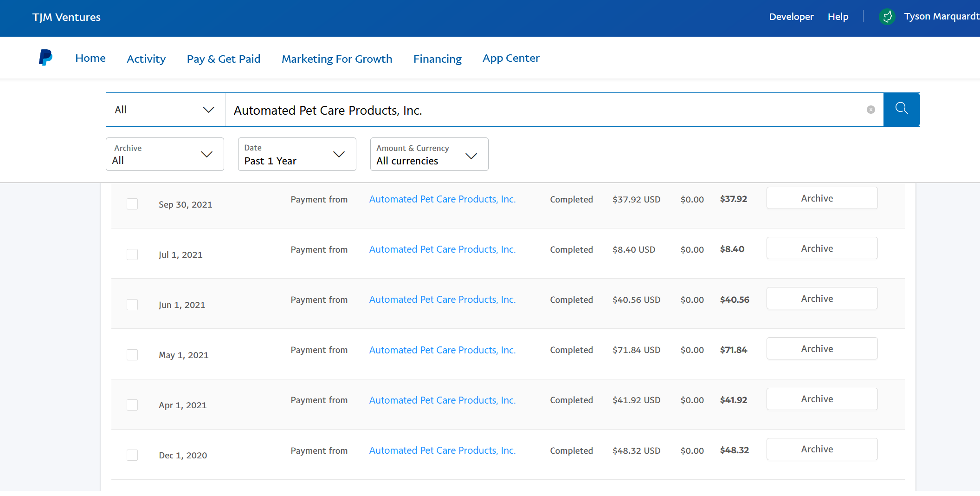Click the bold $71.84 net amount

click(x=734, y=350)
